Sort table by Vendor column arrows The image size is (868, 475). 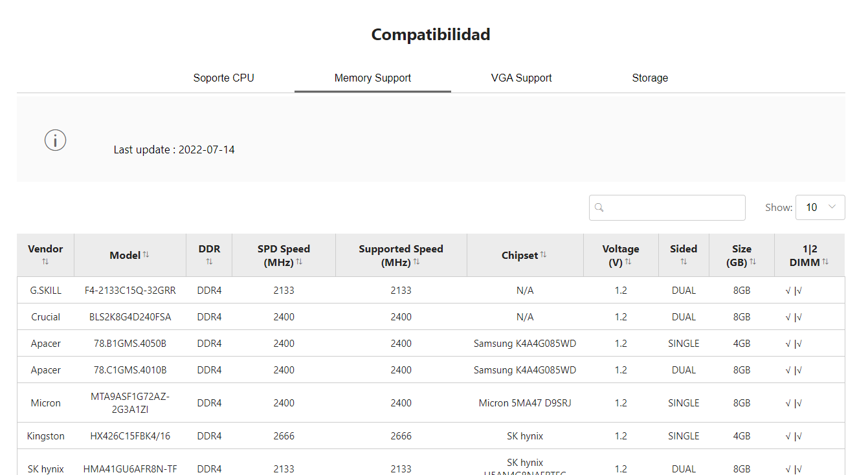pos(45,262)
